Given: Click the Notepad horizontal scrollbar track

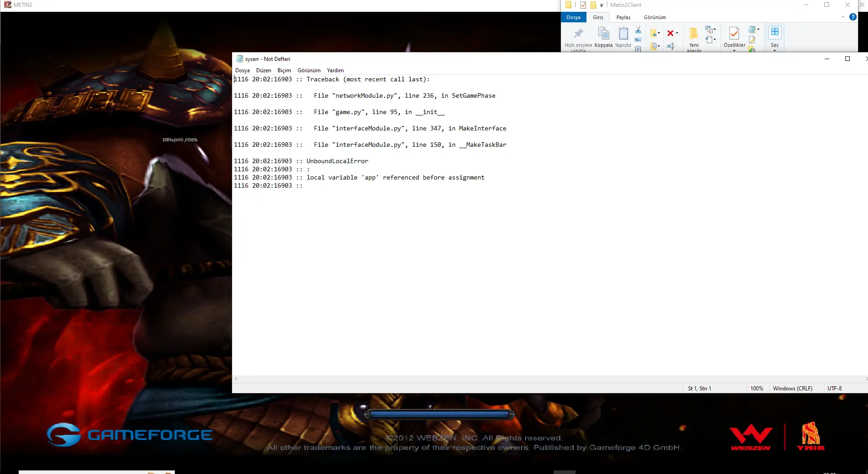Looking at the screenshot, I should tap(551, 379).
